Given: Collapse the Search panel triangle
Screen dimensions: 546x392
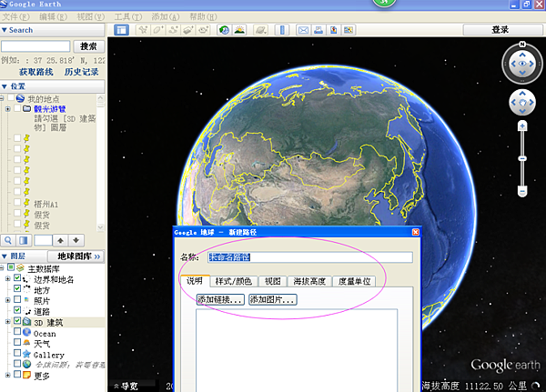Looking at the screenshot, I should [x=5, y=30].
